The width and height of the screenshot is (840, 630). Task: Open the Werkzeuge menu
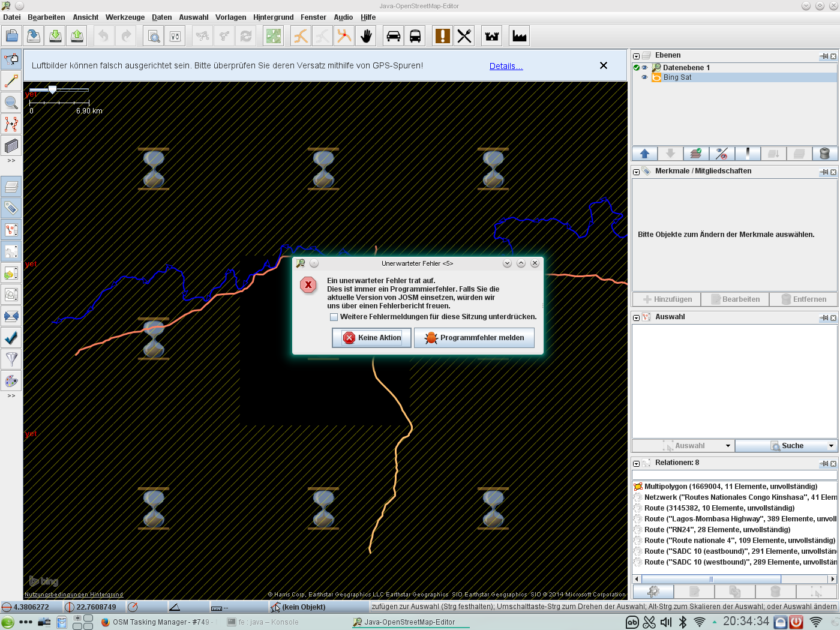pyautogui.click(x=125, y=17)
